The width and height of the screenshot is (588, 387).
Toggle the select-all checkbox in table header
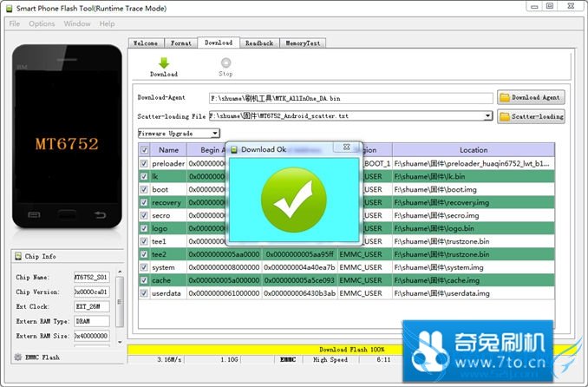click(x=144, y=150)
